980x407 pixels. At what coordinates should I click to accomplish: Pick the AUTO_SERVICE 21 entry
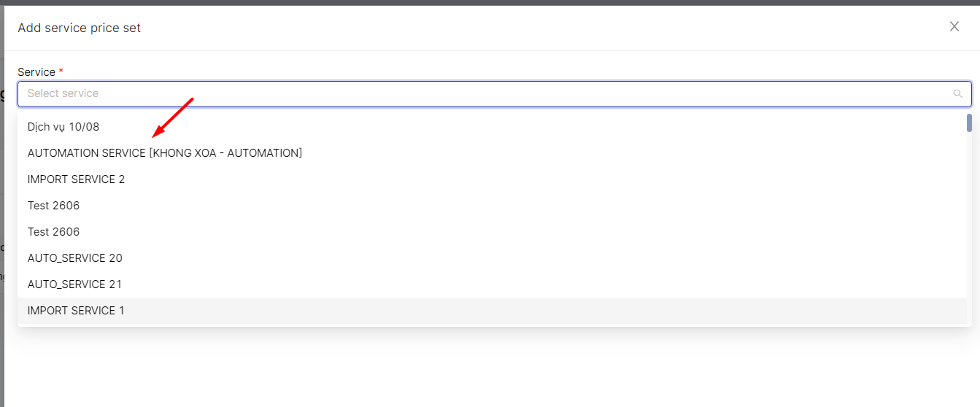(x=74, y=284)
